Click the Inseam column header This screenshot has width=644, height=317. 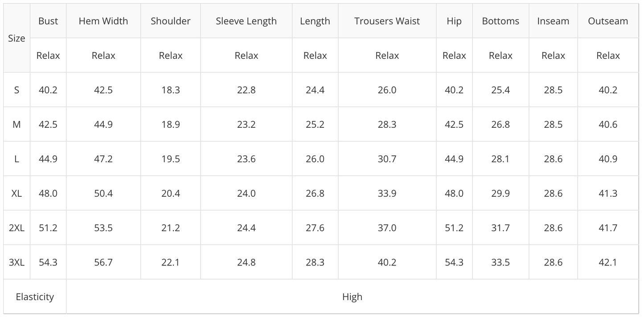click(x=553, y=21)
